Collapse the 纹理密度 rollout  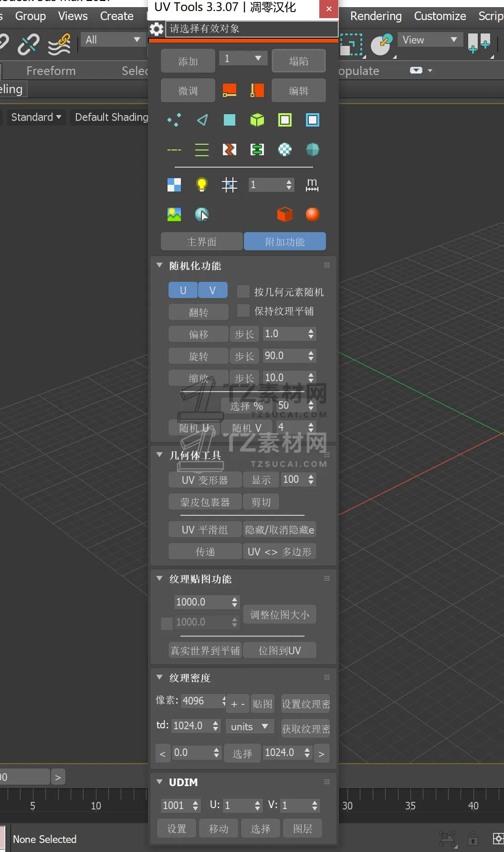[160, 677]
